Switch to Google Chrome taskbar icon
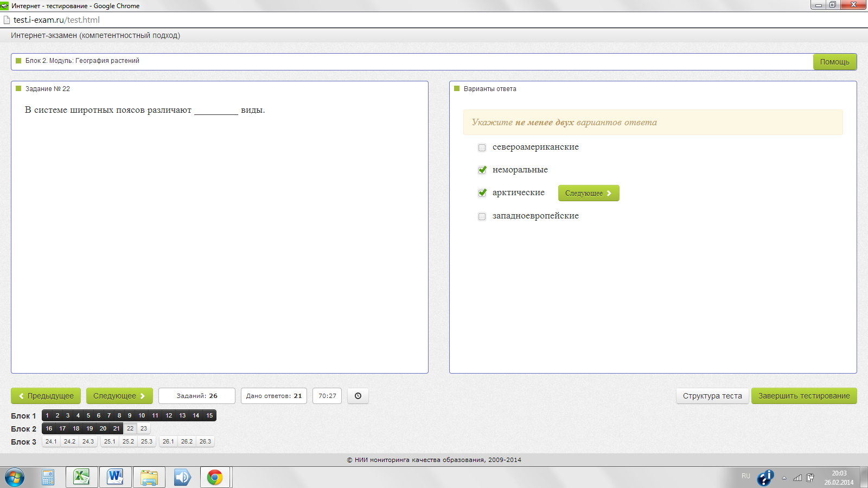Viewport: 868px width, 488px height. click(215, 478)
